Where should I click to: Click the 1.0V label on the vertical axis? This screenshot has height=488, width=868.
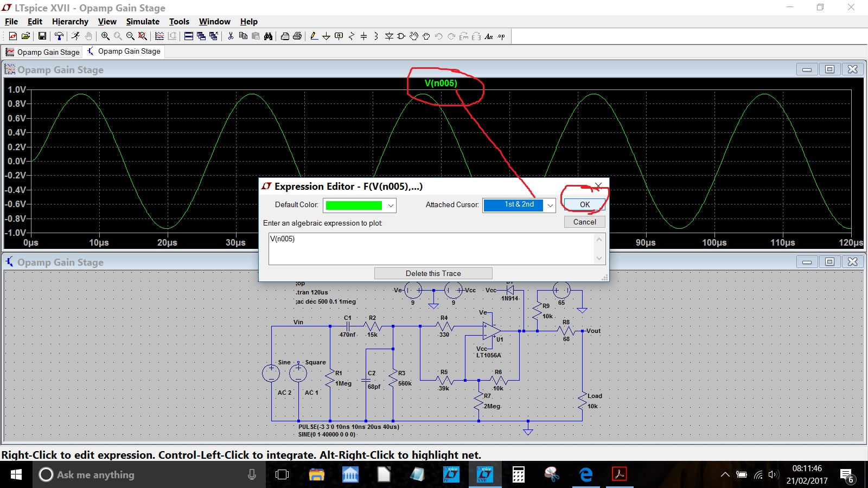point(16,89)
